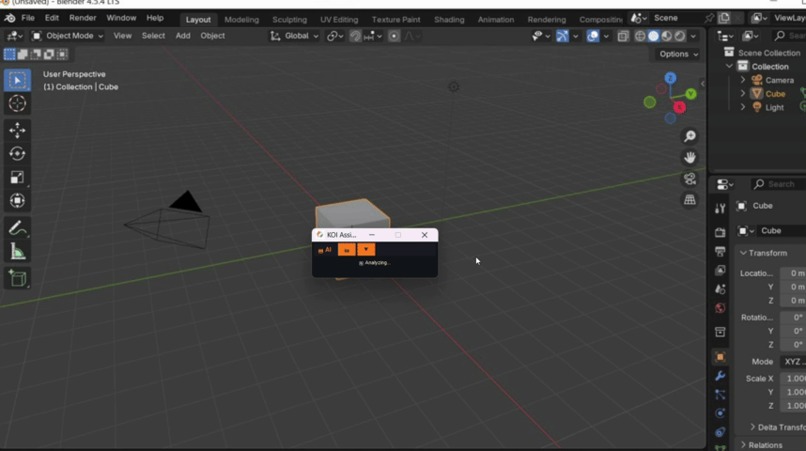Open the Output properties tab
The width and height of the screenshot is (806, 451).
click(720, 251)
